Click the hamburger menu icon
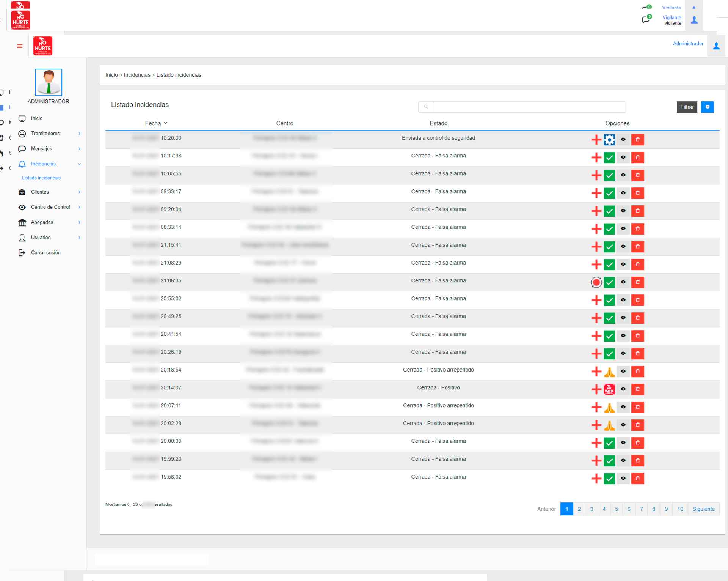The width and height of the screenshot is (728, 581). coord(20,46)
